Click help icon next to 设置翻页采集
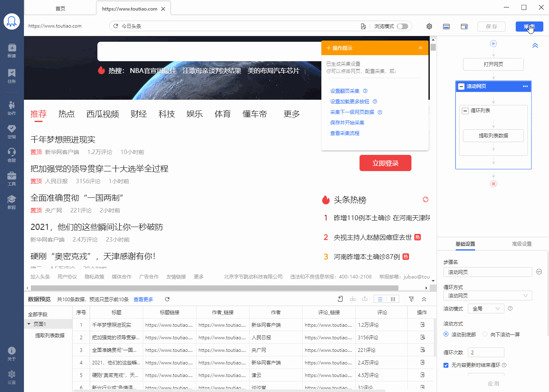 coord(365,91)
